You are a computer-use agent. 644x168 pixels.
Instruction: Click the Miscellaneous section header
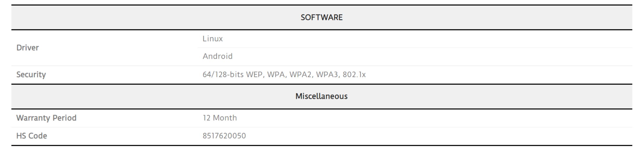point(321,96)
